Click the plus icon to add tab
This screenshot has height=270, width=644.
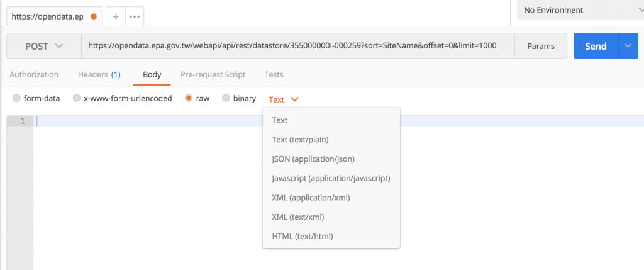[x=116, y=16]
